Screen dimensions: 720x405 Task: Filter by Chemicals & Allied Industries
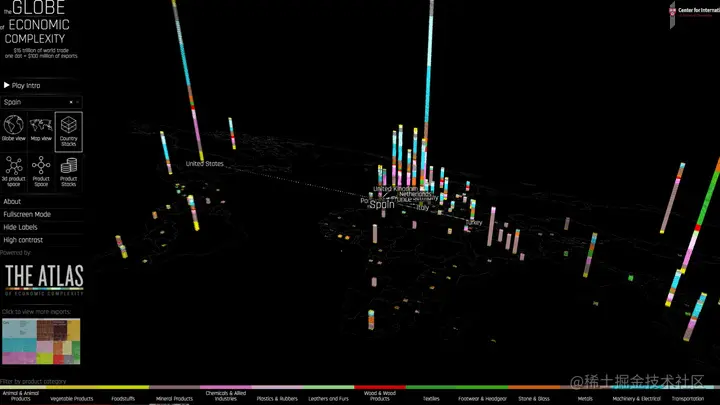pos(226,396)
